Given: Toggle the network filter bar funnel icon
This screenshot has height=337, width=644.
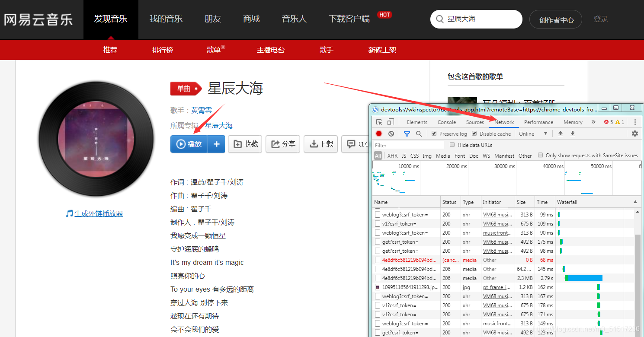Looking at the screenshot, I should coord(407,134).
